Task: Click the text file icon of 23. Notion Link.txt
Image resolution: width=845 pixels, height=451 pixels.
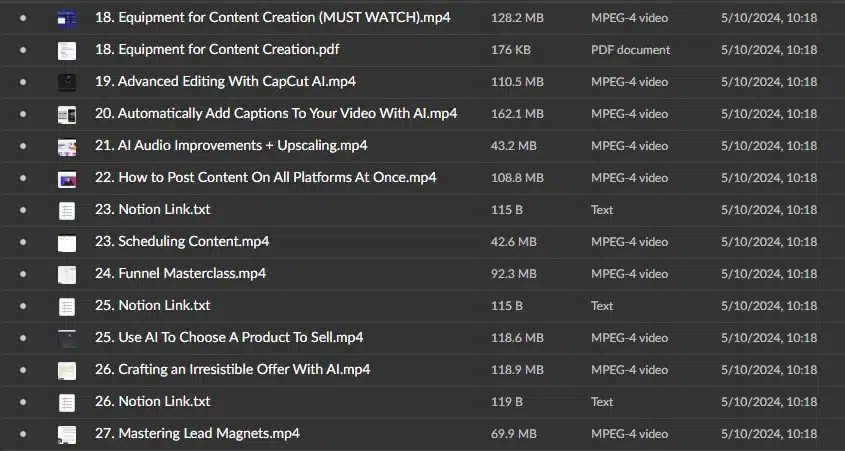Action: 67,211
